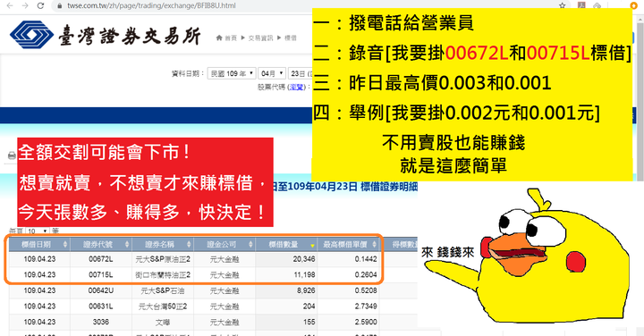Select security code 00672L cell
The height and width of the screenshot is (336, 644).
pos(101,259)
